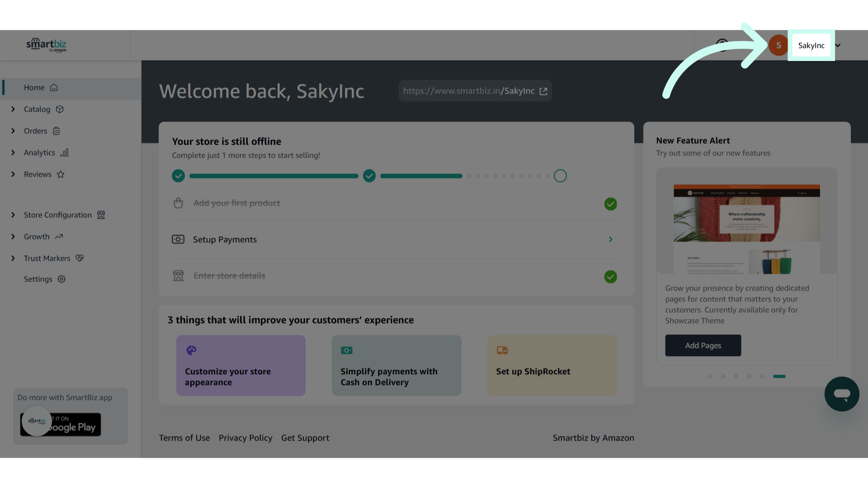Open the SakyInc account dropdown arrow
The width and height of the screenshot is (868, 488).
[838, 45]
